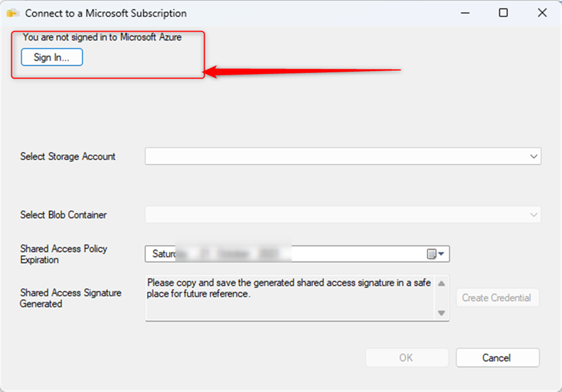This screenshot has height=392, width=562.
Task: Click the 'Shared Access Signature Generated' label
Action: pos(71,298)
